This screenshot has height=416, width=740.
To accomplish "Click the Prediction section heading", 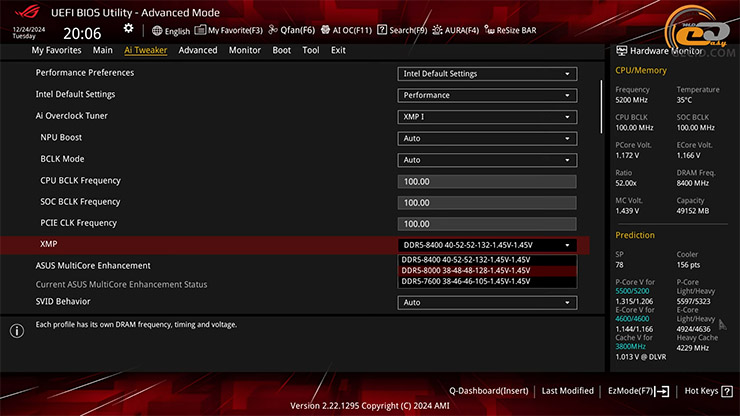I will point(635,235).
